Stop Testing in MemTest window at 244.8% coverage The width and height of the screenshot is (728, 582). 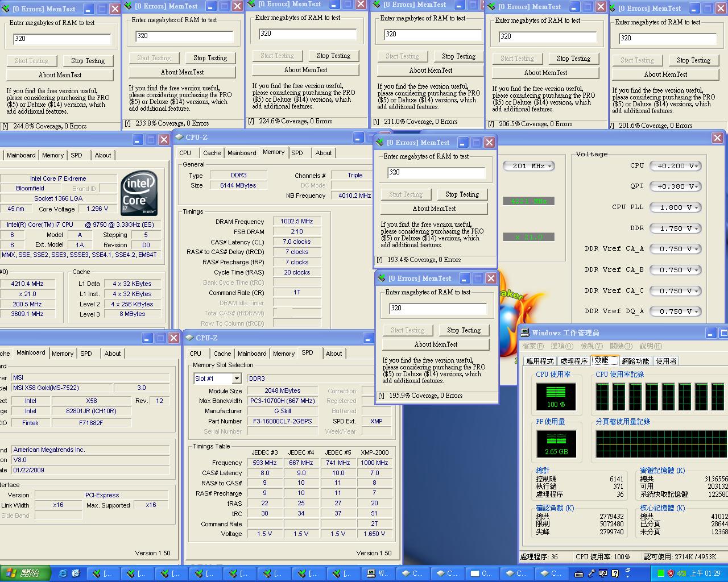[88, 61]
